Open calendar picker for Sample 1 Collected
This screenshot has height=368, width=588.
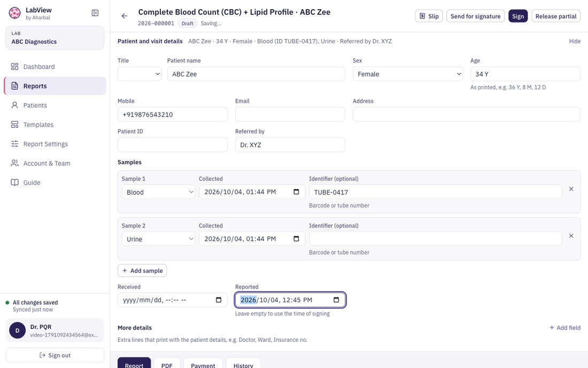pyautogui.click(x=296, y=191)
